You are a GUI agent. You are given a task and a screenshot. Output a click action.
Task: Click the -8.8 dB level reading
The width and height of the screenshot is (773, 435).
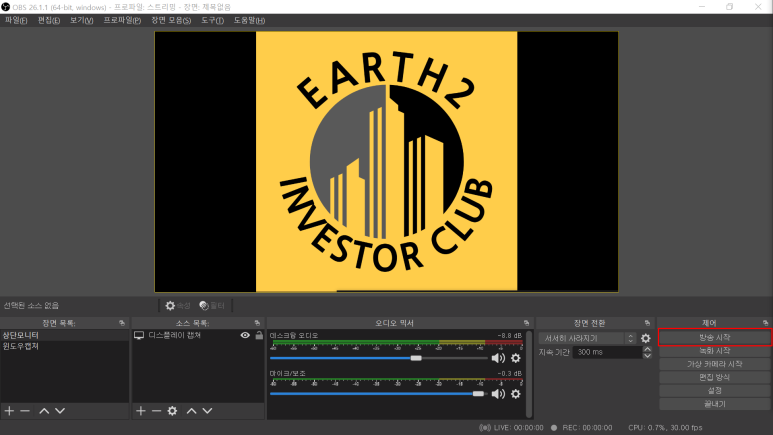coord(509,335)
